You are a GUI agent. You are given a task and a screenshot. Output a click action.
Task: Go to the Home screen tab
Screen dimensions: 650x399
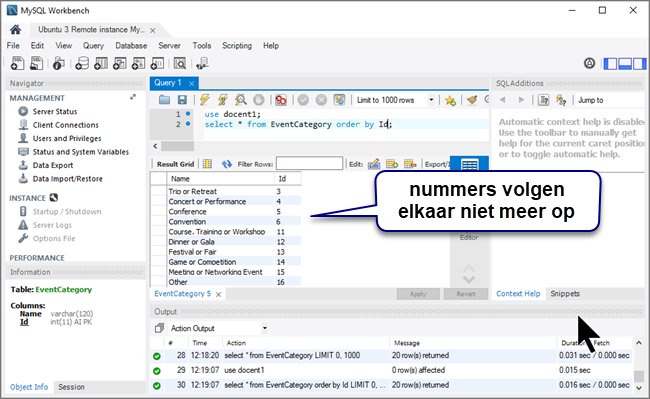click(15, 30)
